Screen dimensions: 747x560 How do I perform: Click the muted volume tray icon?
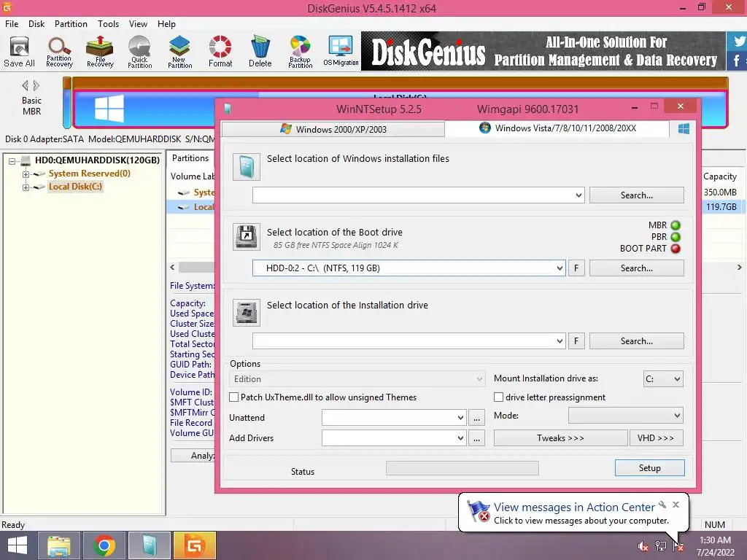[643, 546]
